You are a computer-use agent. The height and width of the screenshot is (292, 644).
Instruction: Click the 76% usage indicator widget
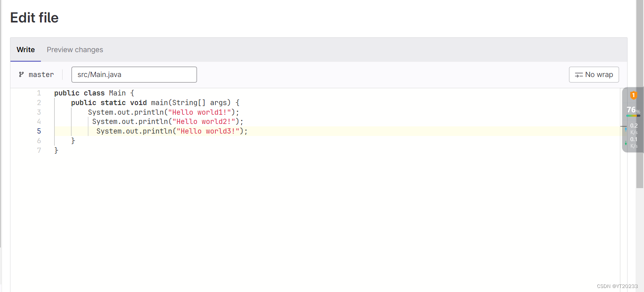(633, 110)
